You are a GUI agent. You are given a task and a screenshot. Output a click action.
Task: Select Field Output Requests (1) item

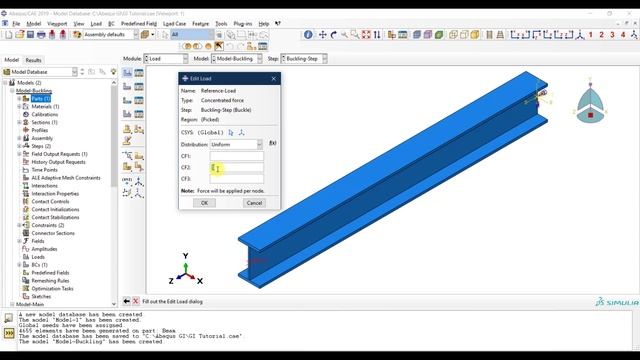tap(59, 154)
